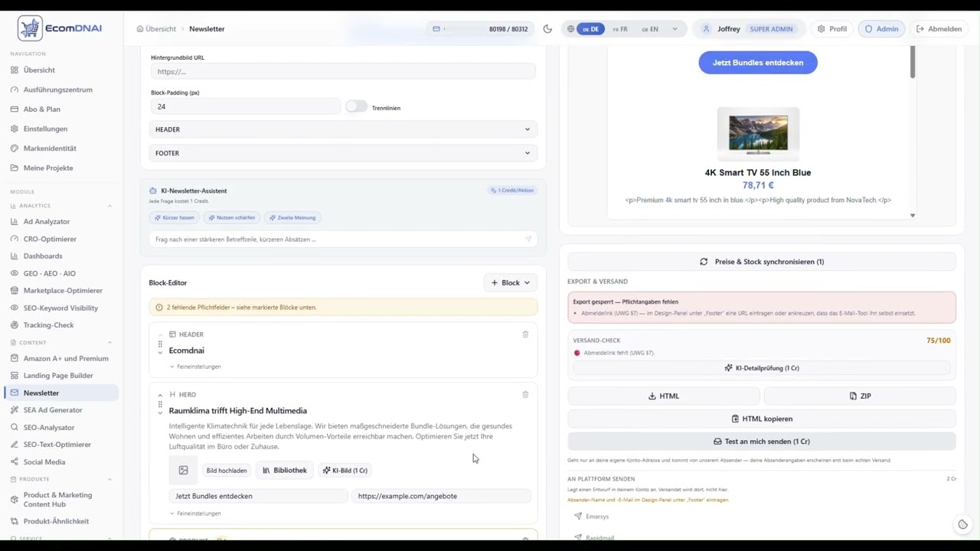Image resolution: width=980 pixels, height=551 pixels.
Task: Open the add Block dropdown
Action: pos(511,282)
